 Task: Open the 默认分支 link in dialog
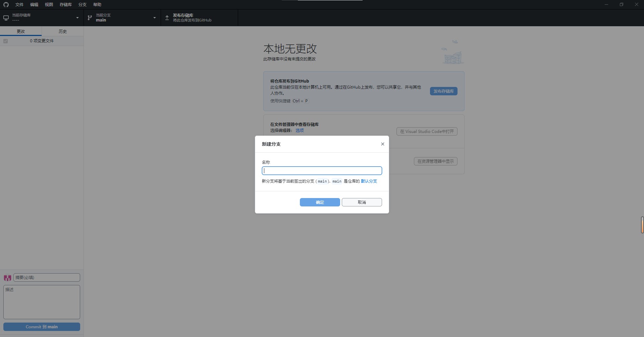(369, 181)
